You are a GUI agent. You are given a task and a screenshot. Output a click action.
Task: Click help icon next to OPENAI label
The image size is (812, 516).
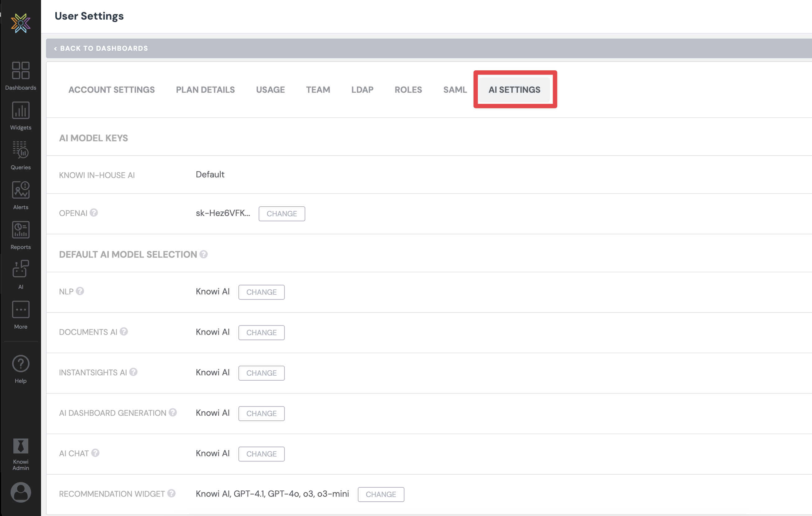click(x=94, y=213)
